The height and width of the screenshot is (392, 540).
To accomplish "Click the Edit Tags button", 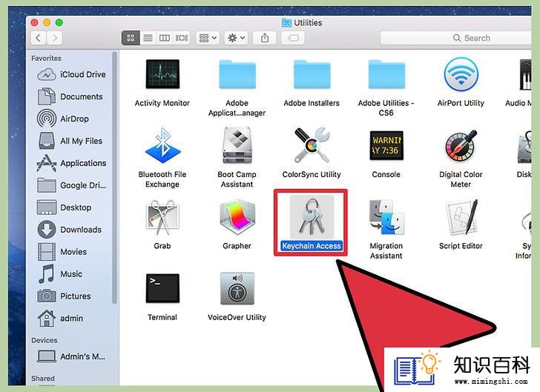I will pyautogui.click(x=293, y=38).
